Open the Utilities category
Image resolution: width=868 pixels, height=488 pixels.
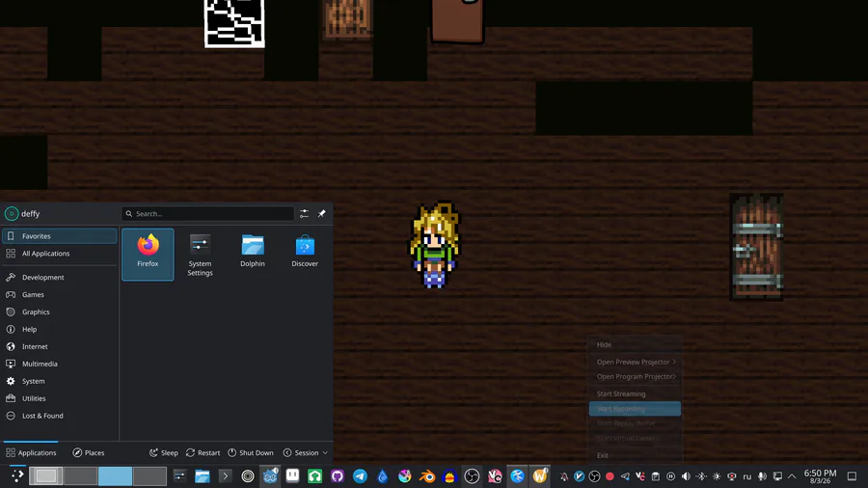[60, 398]
